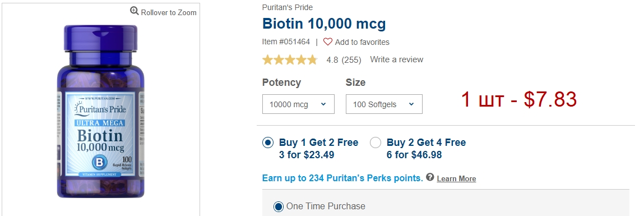Click the Potency dropdown chevron arrow
Viewport: 644px width, 216px height.
[323, 104]
